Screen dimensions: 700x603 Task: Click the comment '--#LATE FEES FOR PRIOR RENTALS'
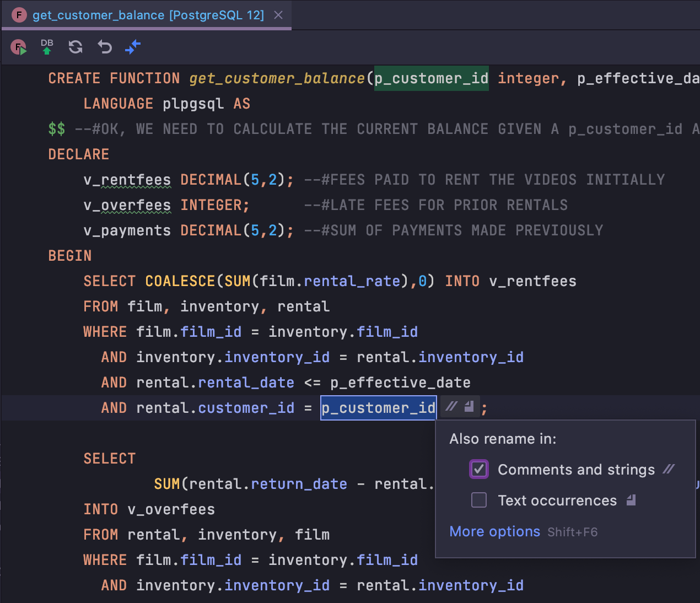pyautogui.click(x=436, y=205)
